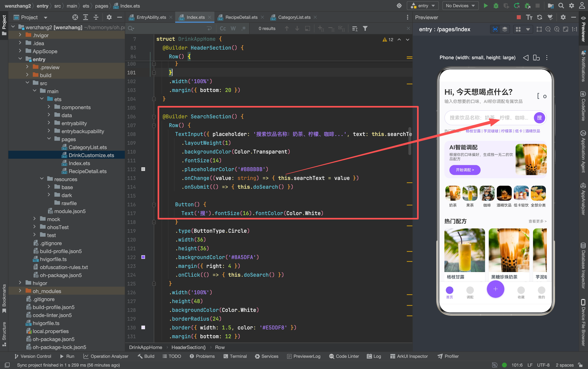588x369 pixels.
Task: Toggle whole Words match in find bar
Action: 233,29
